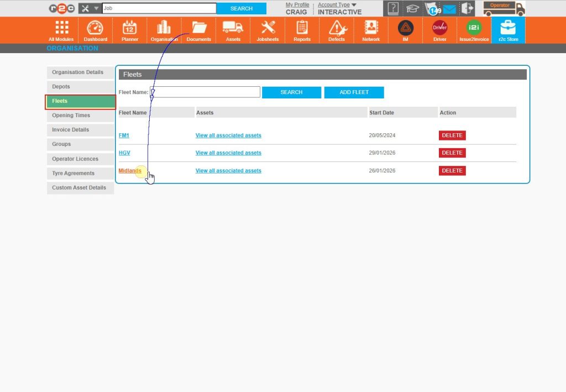The image size is (566, 392).
Task: Select Operator Licences in sidebar
Action: (80, 159)
